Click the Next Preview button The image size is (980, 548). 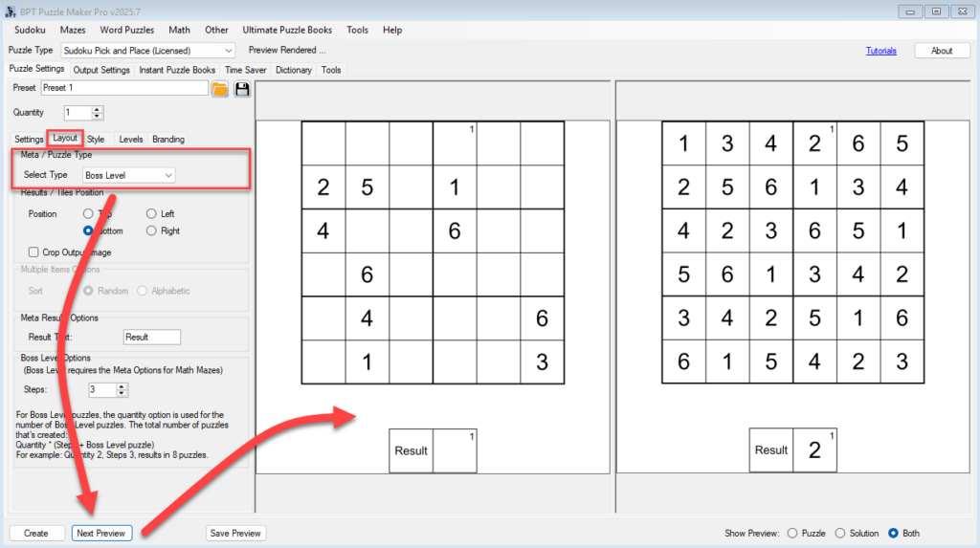click(101, 533)
